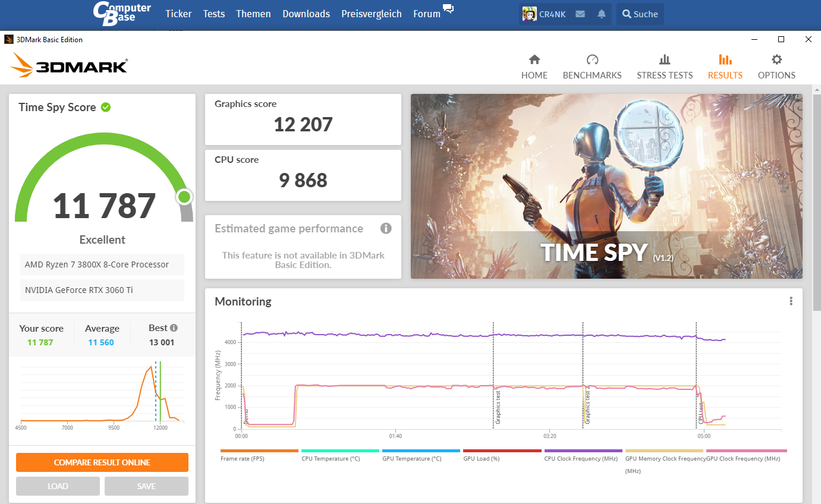
Task: Open the OPTIONS gear tab
Action: pos(776,67)
